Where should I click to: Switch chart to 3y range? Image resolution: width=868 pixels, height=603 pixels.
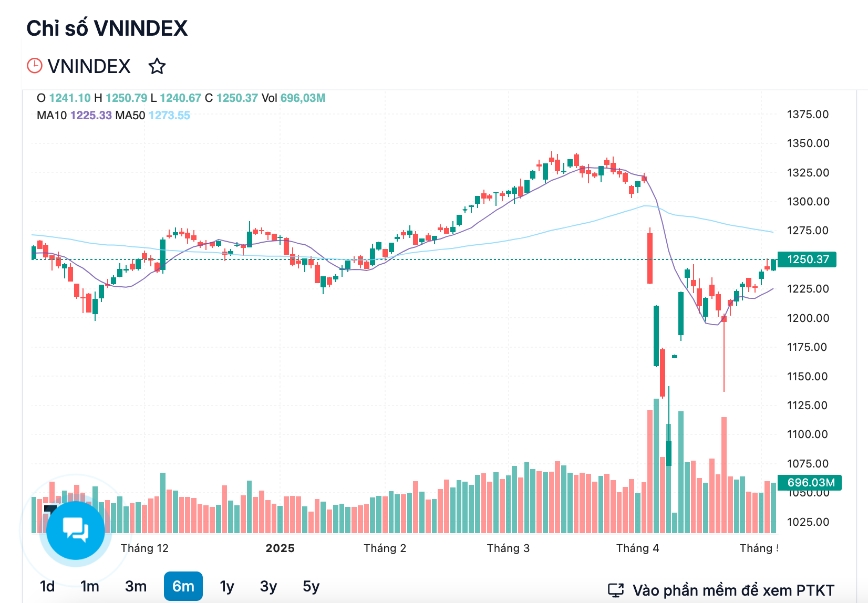coord(268,586)
